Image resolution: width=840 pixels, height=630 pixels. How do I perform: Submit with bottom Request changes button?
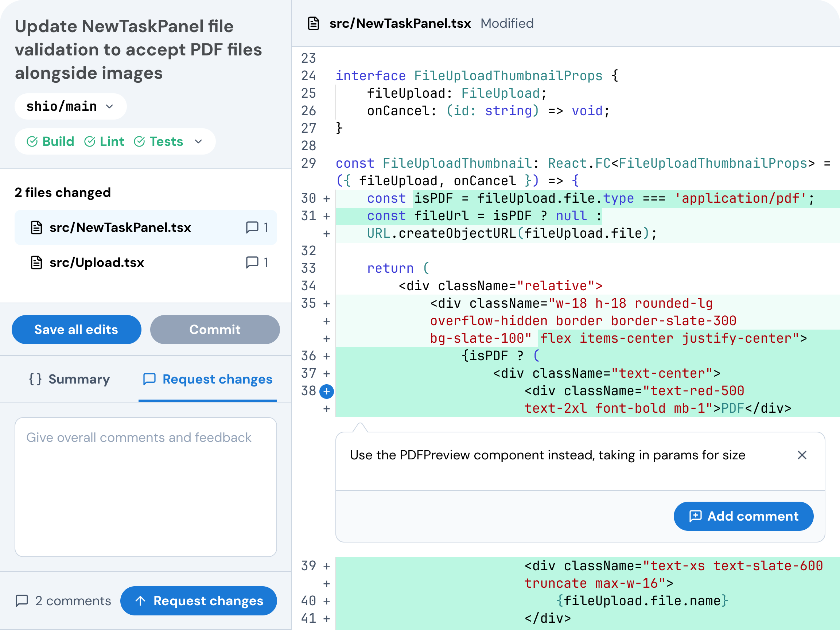coord(199,600)
